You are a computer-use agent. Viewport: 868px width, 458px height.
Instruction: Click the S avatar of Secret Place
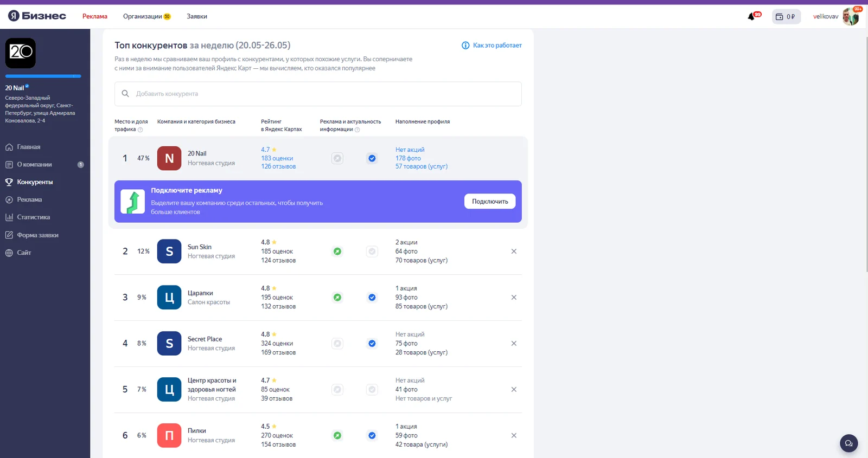(169, 344)
